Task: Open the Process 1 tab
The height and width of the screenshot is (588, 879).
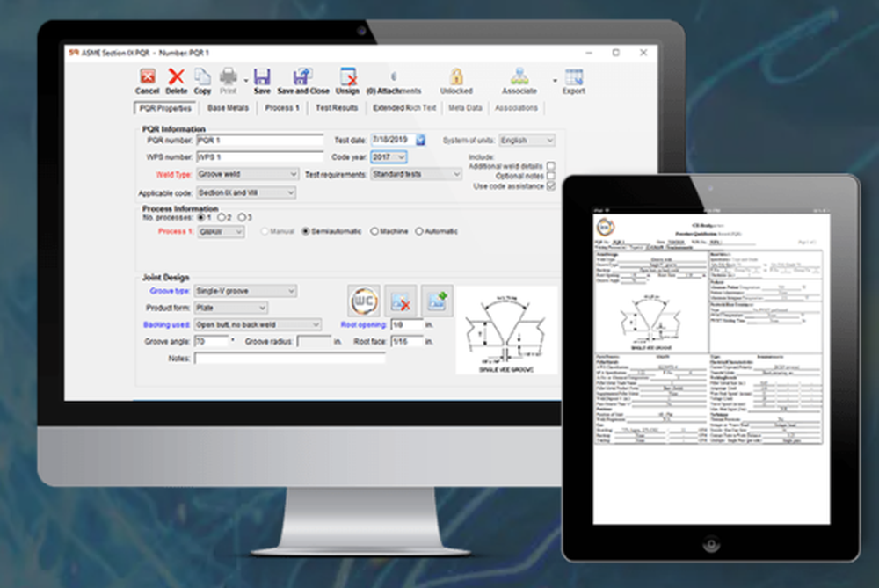Action: point(282,107)
